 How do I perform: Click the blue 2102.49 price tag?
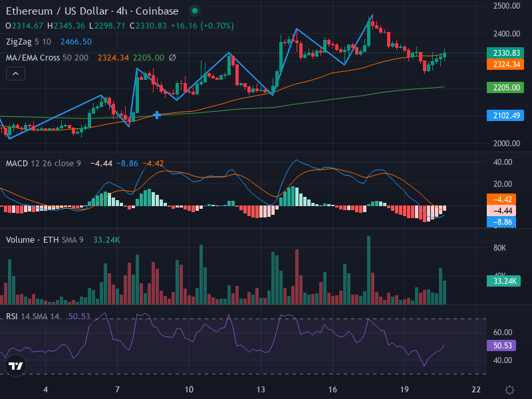[505, 115]
